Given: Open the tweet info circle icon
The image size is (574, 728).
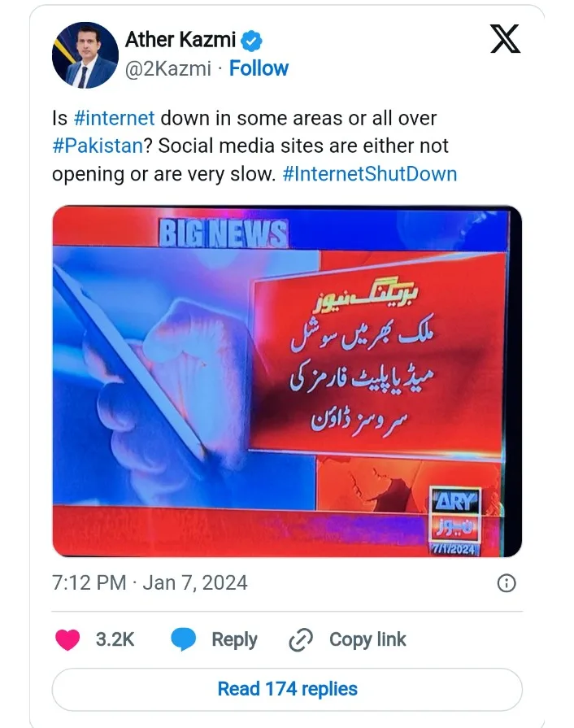Looking at the screenshot, I should [507, 582].
